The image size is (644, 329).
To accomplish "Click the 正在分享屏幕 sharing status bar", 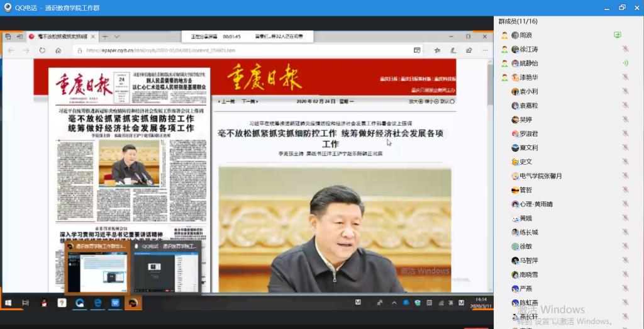I will [x=248, y=36].
